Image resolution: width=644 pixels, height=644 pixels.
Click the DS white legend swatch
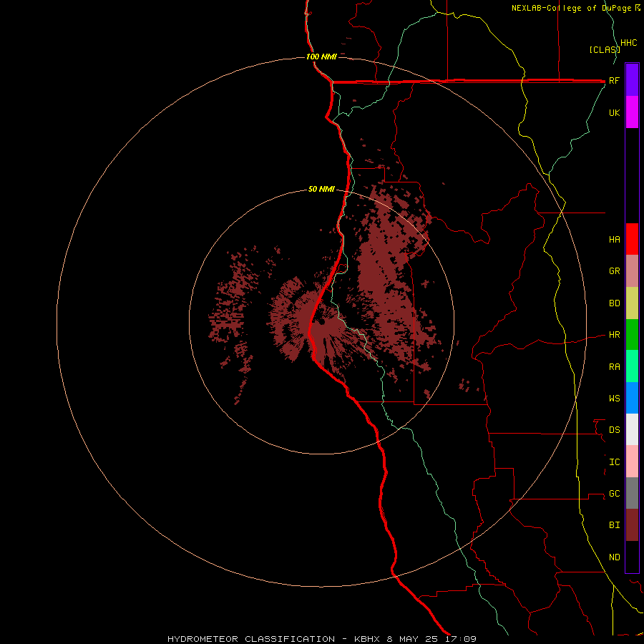tap(632, 429)
